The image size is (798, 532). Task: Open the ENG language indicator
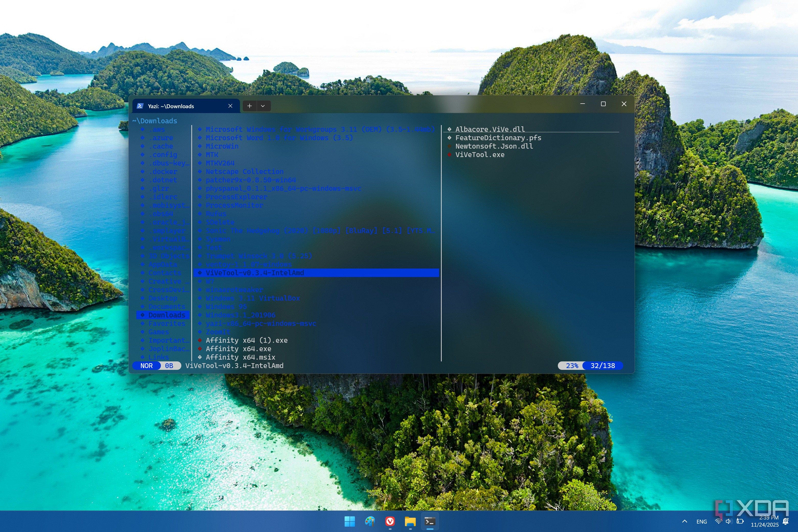coord(702,522)
